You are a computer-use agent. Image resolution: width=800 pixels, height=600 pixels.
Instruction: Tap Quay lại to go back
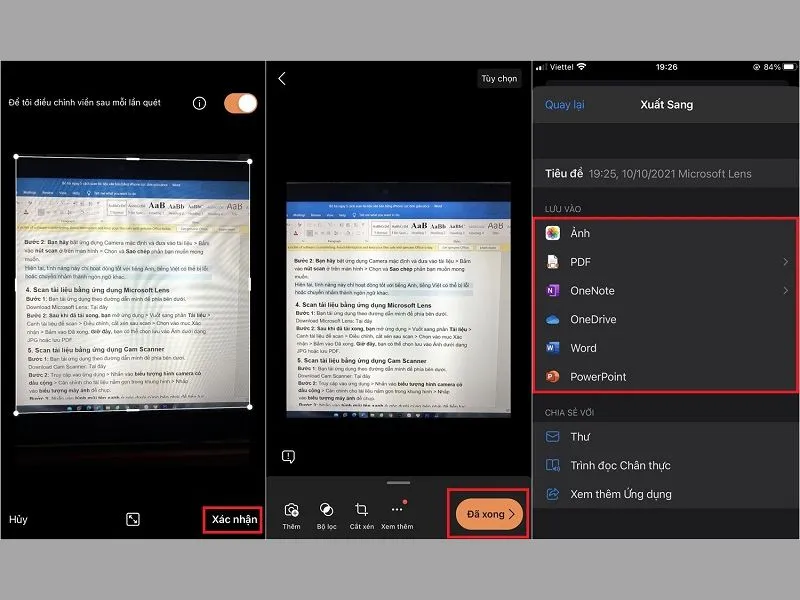(x=564, y=105)
